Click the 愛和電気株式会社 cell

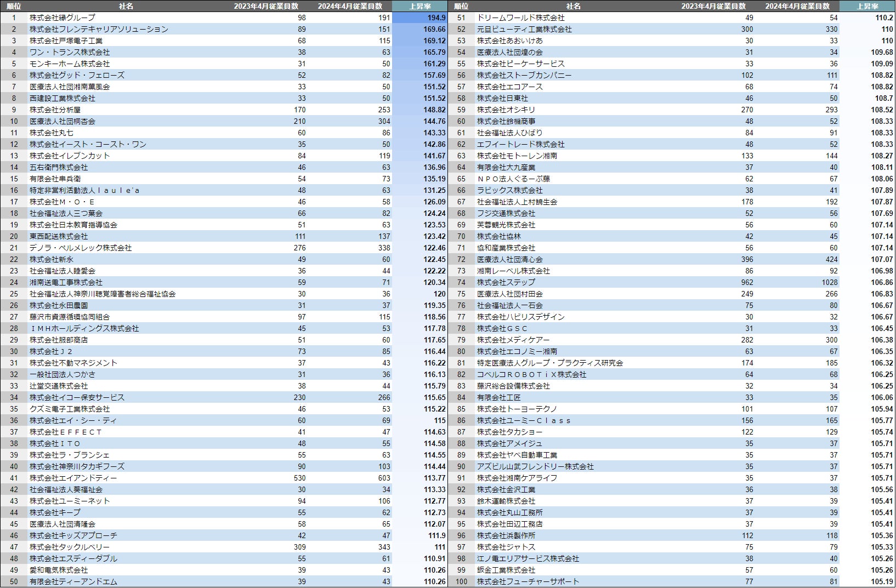(x=59, y=570)
